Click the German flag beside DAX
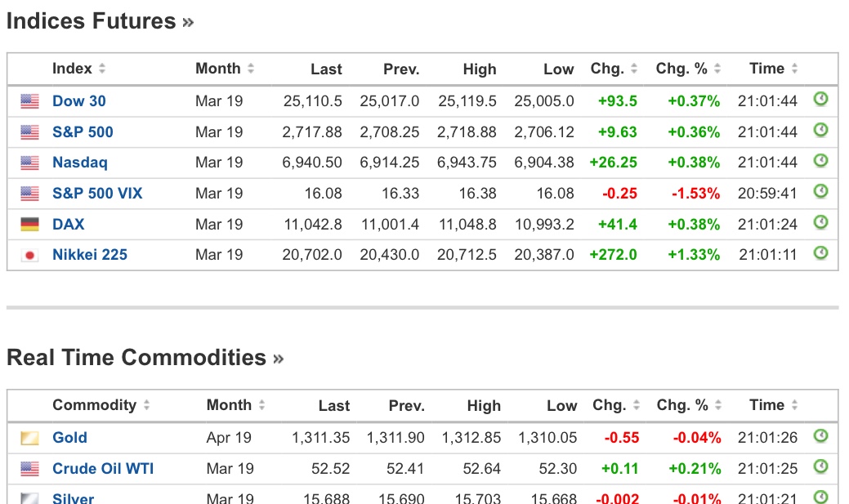The height and width of the screenshot is (504, 849). [29, 225]
